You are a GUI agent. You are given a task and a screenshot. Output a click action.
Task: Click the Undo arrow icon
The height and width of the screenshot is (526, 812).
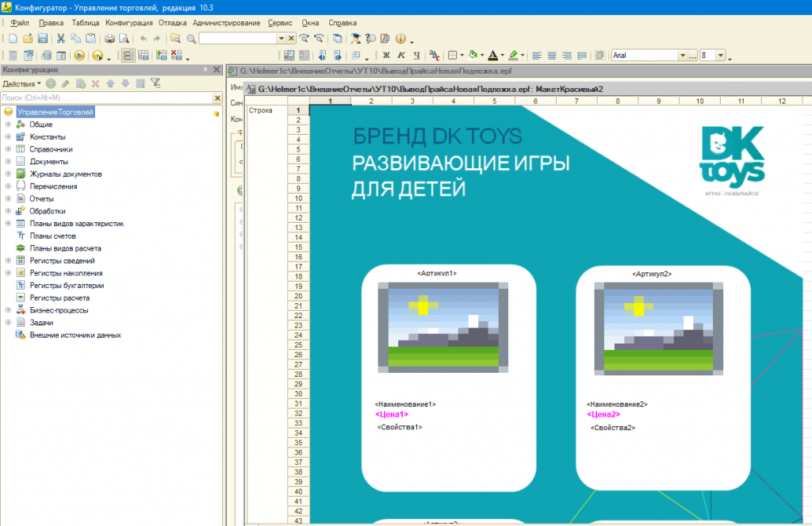coord(143,38)
